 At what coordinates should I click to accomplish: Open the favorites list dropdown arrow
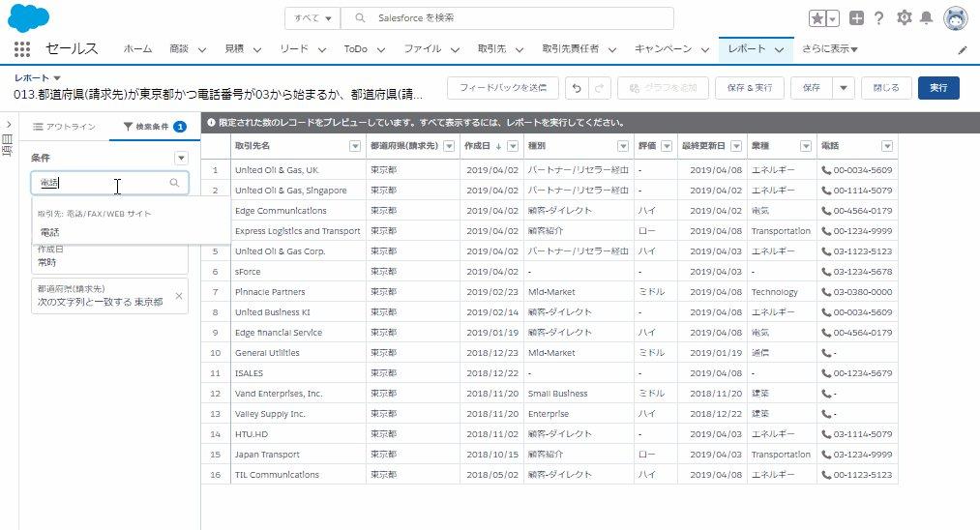coord(833,18)
